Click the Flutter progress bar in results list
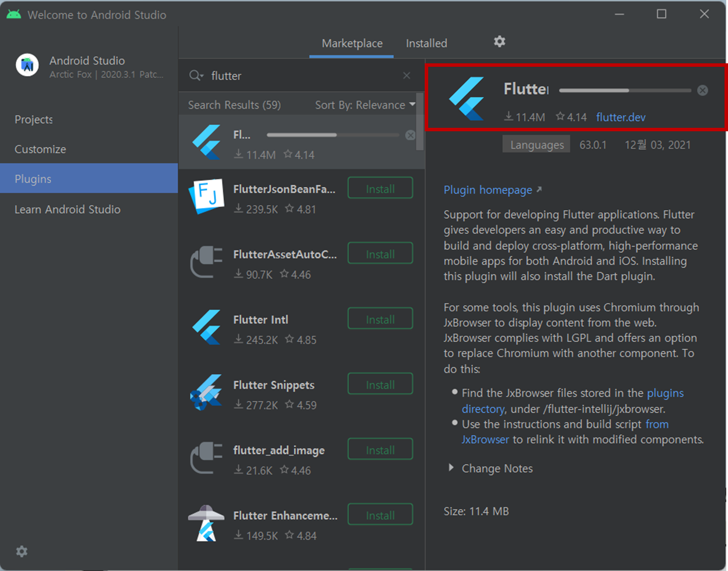728x571 pixels. point(333,135)
